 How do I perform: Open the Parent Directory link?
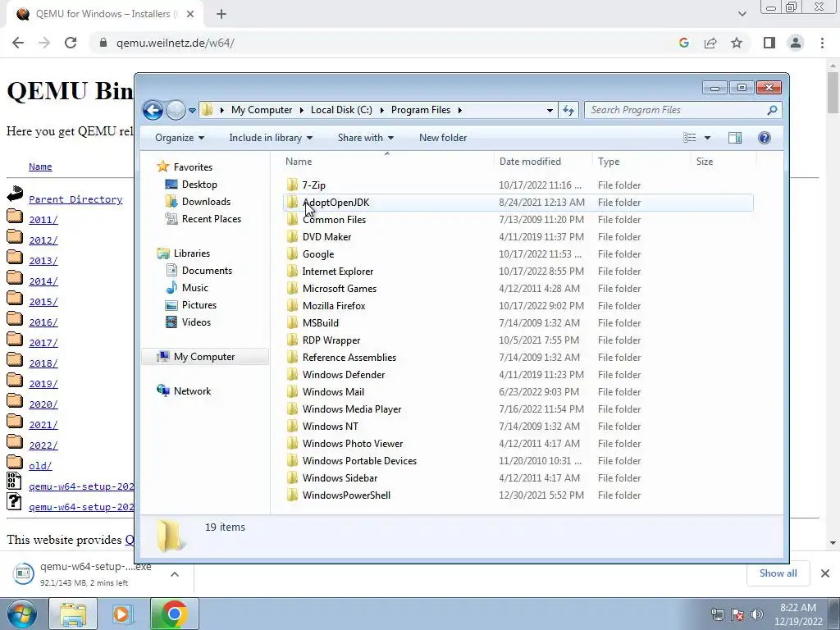(75, 199)
